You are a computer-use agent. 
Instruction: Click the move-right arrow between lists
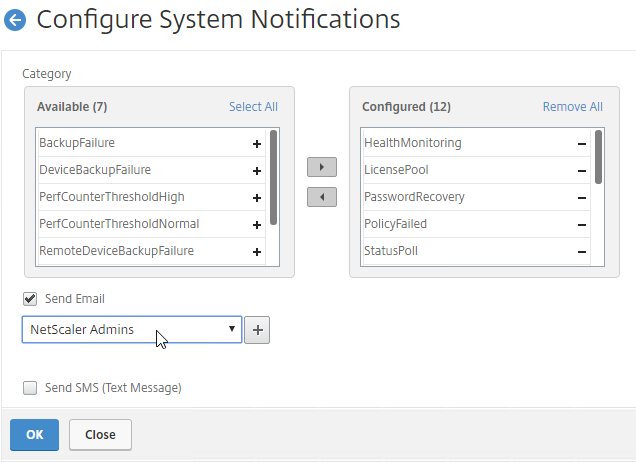point(322,167)
